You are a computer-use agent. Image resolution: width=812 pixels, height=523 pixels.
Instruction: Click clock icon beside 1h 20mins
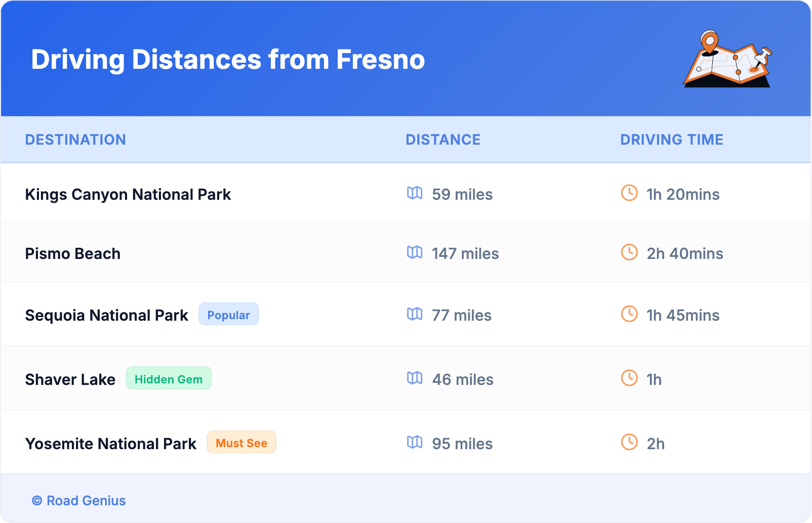(x=629, y=193)
